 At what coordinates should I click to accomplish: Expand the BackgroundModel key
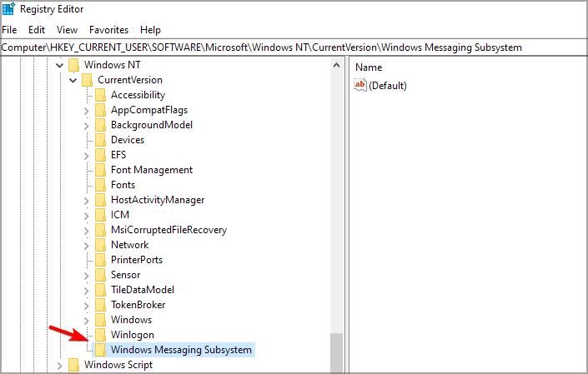pyautogui.click(x=87, y=126)
